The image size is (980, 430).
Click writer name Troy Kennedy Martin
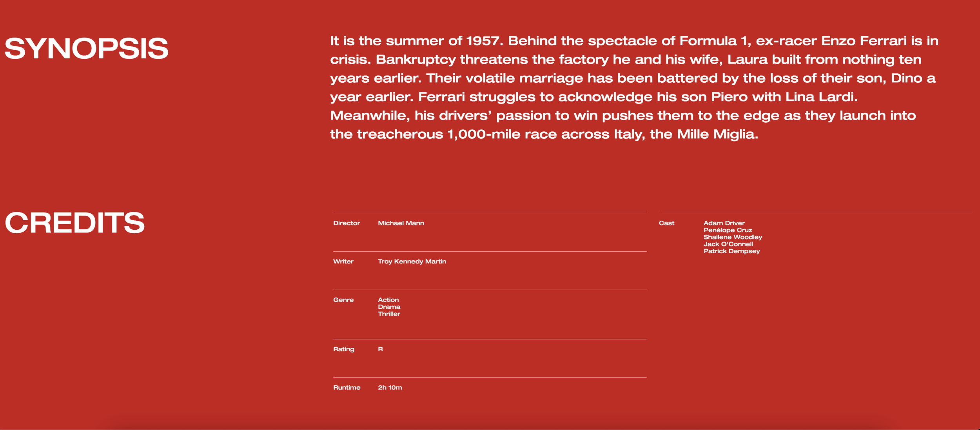[x=412, y=261]
